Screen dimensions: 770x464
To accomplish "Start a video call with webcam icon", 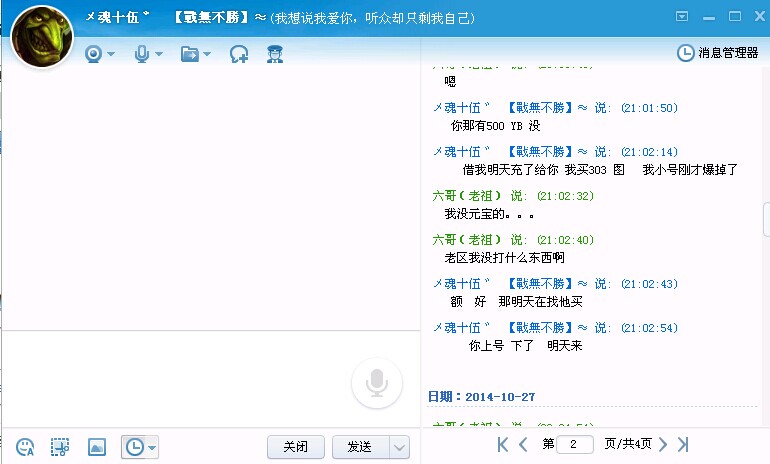I will [x=94, y=54].
